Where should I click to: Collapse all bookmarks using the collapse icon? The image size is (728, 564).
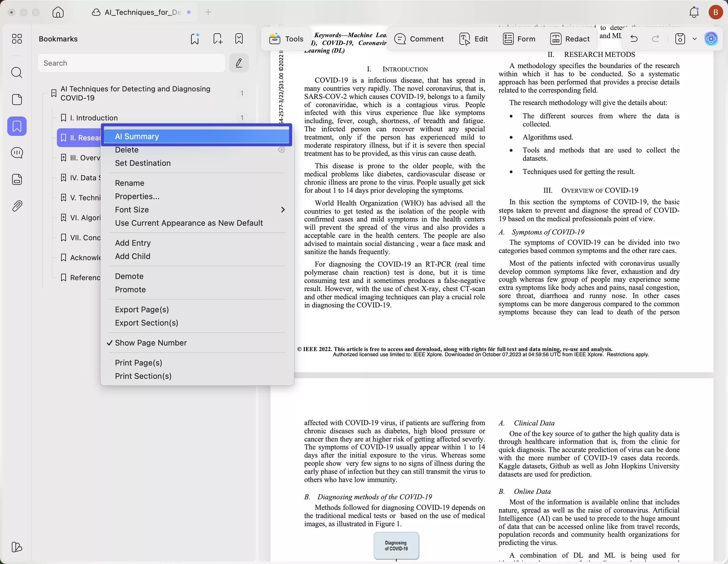tap(239, 39)
